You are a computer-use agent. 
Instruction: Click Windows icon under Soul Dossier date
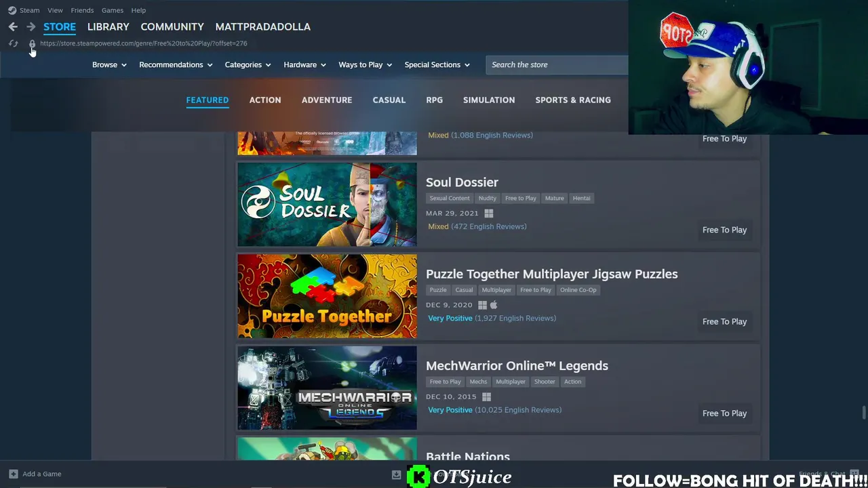pos(489,213)
